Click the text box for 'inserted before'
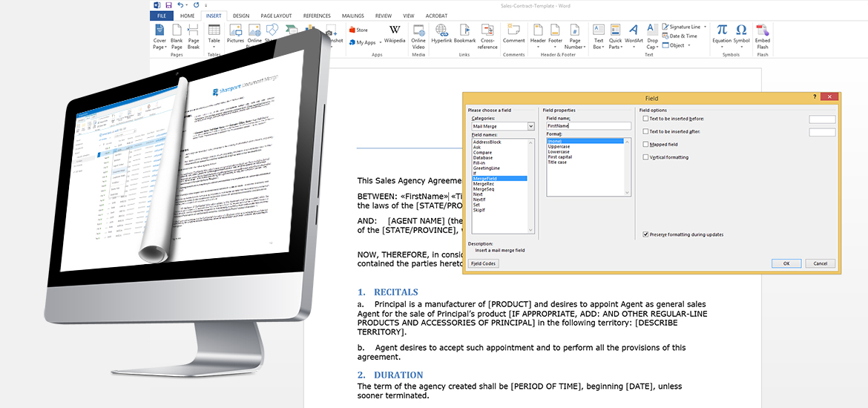 pyautogui.click(x=822, y=119)
